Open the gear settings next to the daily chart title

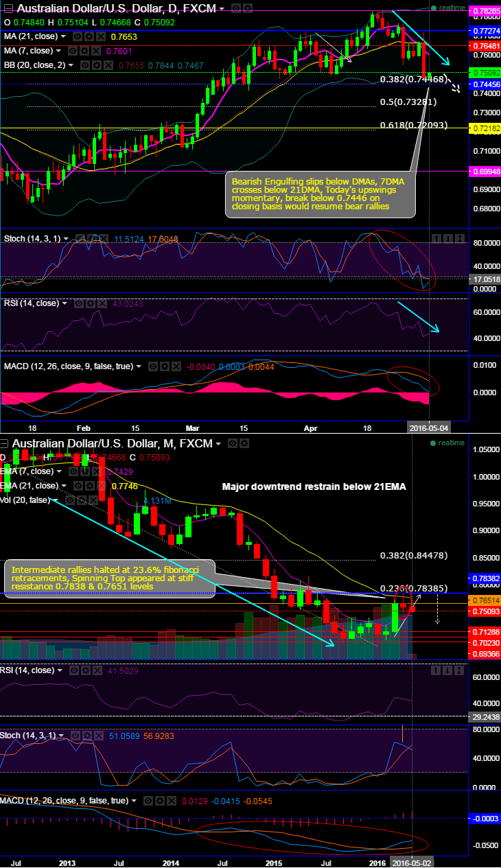[246, 8]
